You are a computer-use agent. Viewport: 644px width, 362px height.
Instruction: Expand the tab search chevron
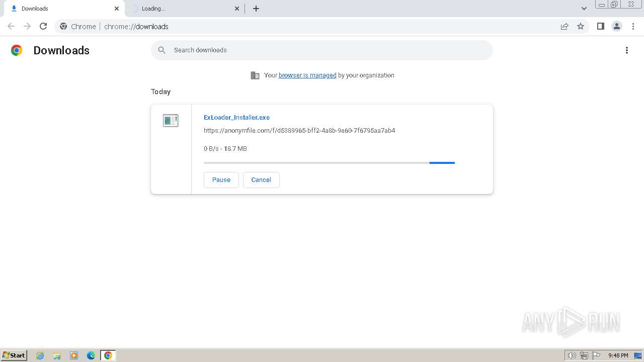pos(584,9)
